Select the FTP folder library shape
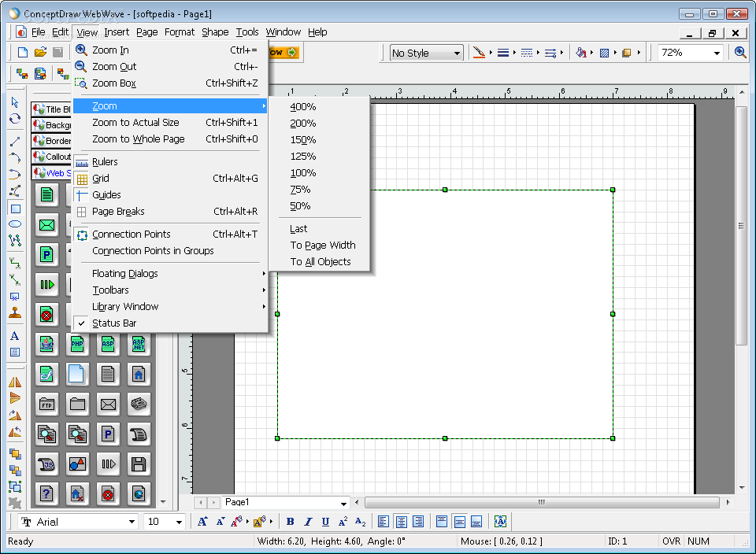This screenshot has width=756, height=554. (x=46, y=404)
